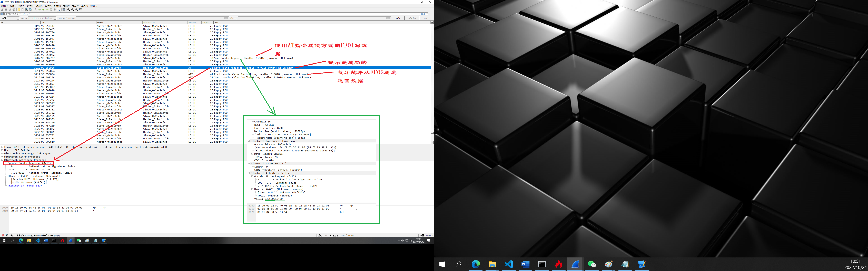The width and height of the screenshot is (868, 271).
Task: Click the Defaults button
Action: click(412, 18)
